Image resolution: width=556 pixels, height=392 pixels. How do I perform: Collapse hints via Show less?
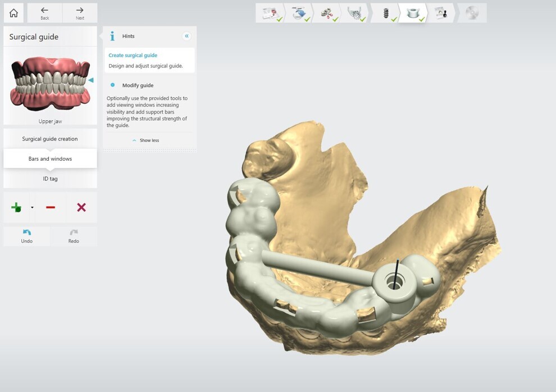pyautogui.click(x=148, y=140)
